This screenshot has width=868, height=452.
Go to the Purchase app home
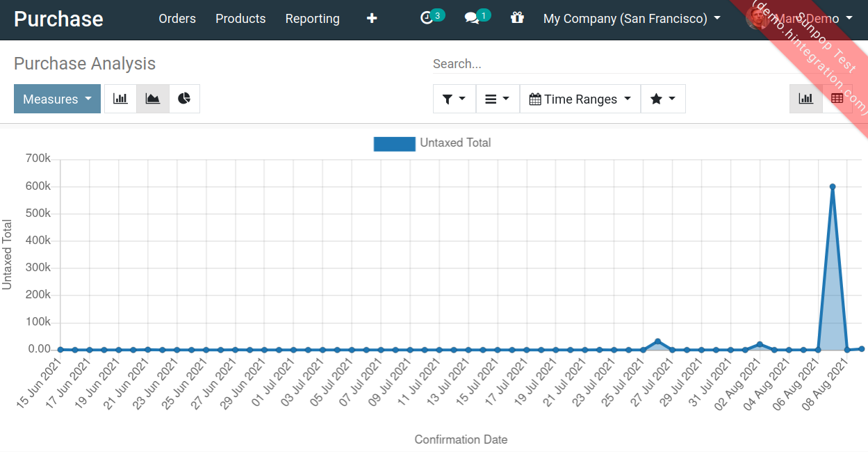[x=58, y=19]
